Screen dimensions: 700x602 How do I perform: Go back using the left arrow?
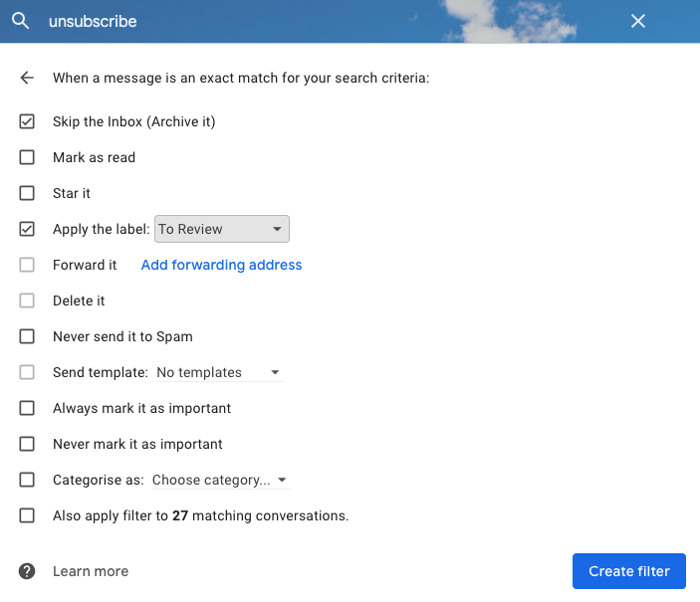pos(27,78)
